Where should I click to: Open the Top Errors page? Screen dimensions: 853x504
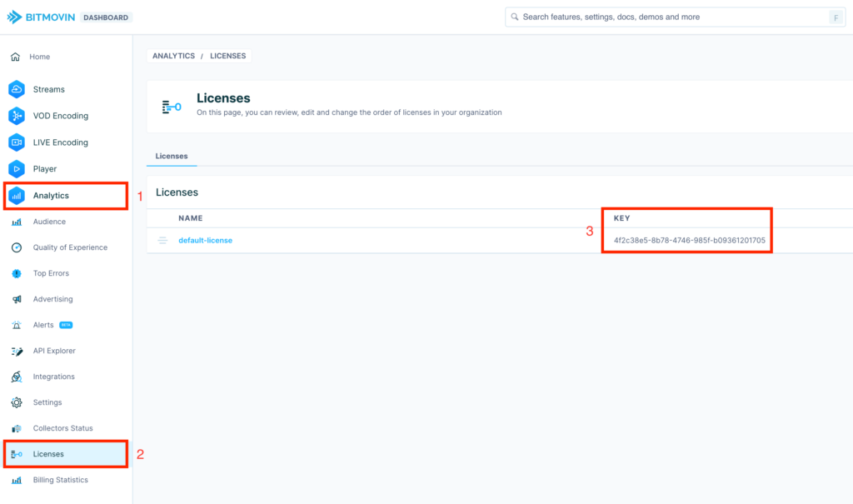coord(51,273)
